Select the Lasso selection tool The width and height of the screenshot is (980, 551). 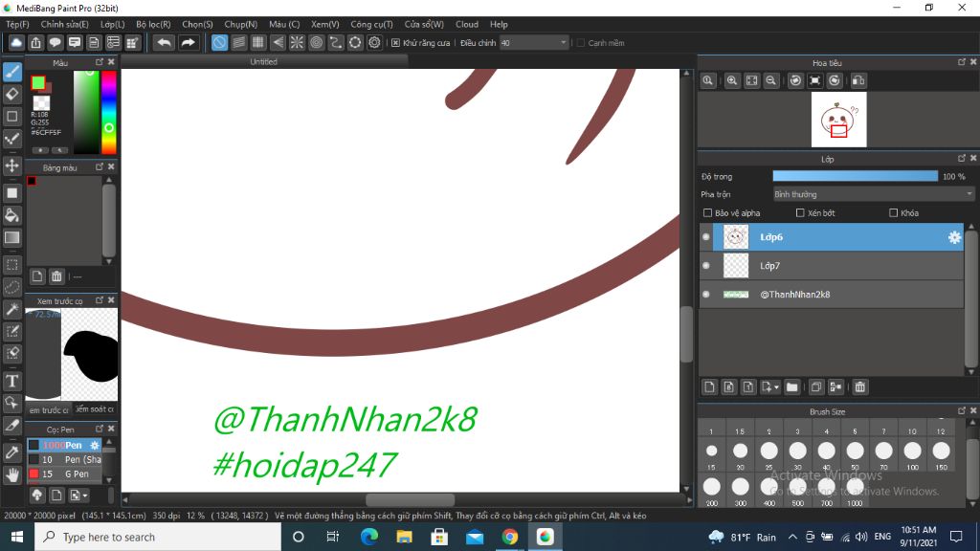12,287
